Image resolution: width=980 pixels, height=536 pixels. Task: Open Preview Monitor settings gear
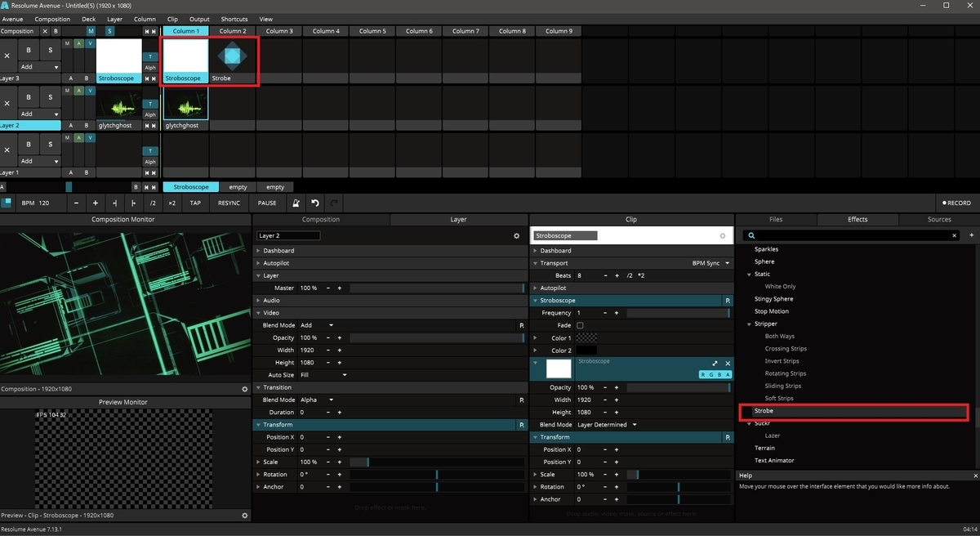click(245, 516)
